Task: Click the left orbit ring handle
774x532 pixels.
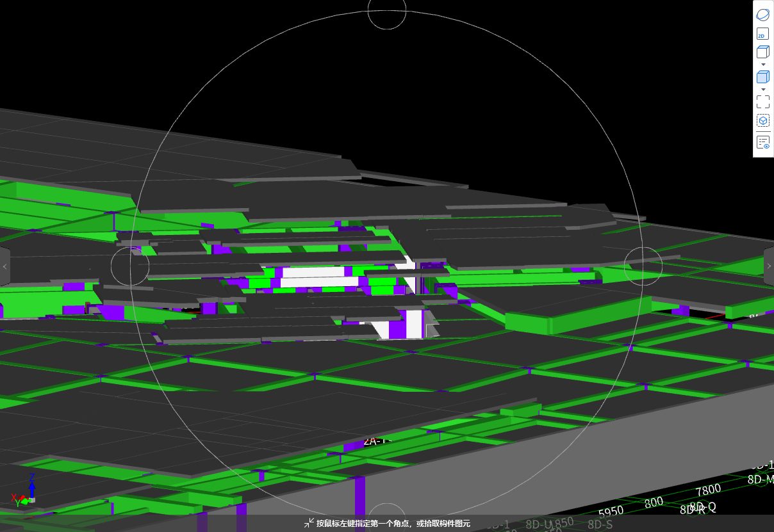Action: (x=131, y=266)
